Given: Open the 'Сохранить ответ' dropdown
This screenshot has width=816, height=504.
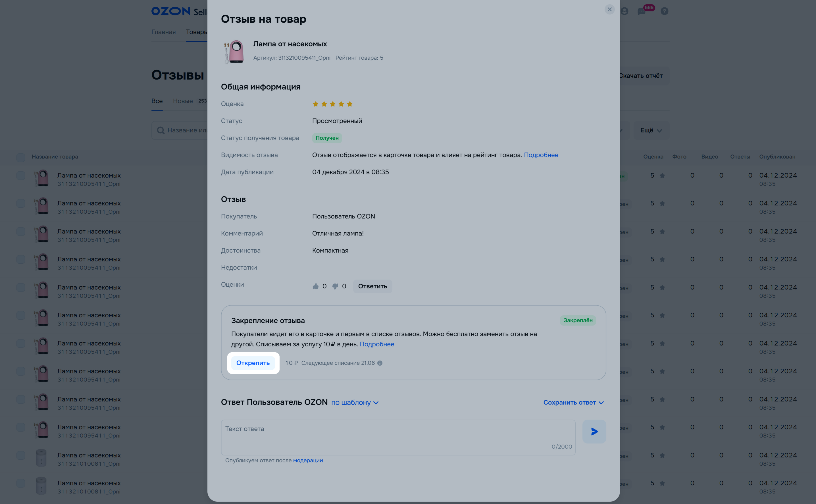Looking at the screenshot, I should [573, 402].
